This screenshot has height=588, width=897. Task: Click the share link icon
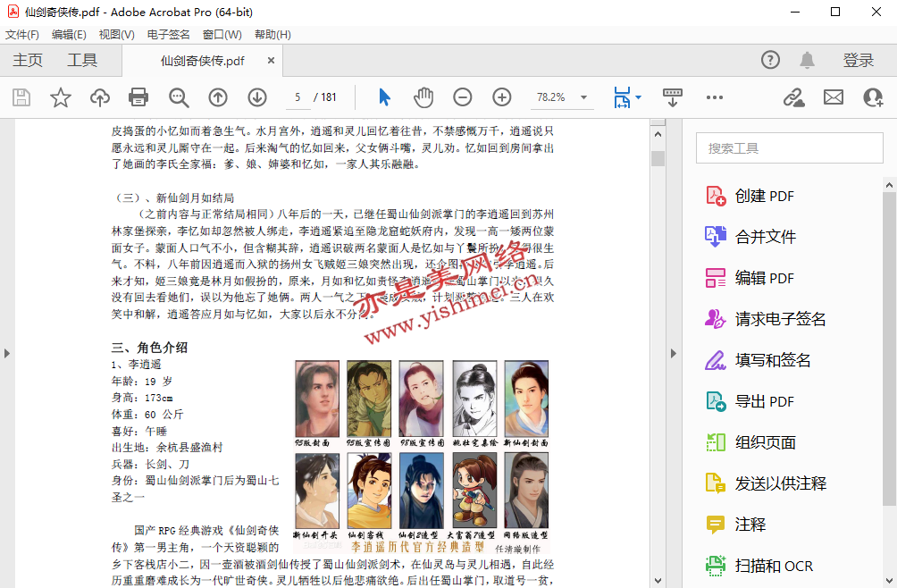coord(793,97)
